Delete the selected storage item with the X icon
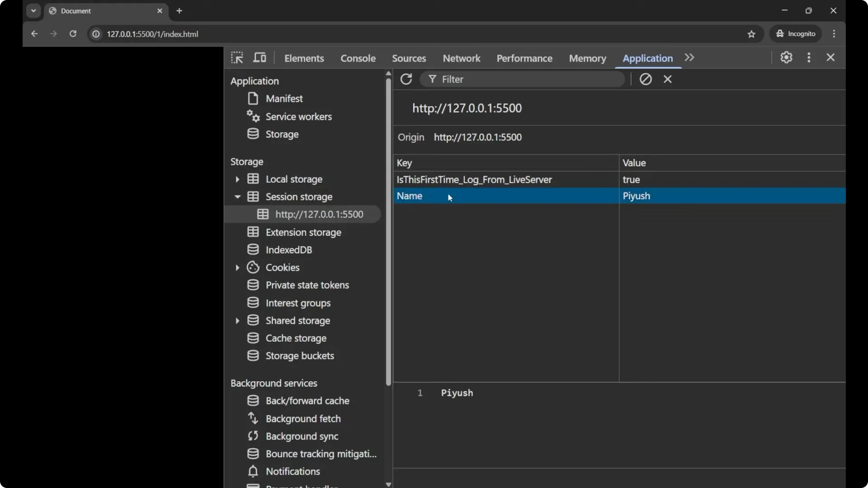Viewport: 868px width, 488px height. tap(668, 79)
